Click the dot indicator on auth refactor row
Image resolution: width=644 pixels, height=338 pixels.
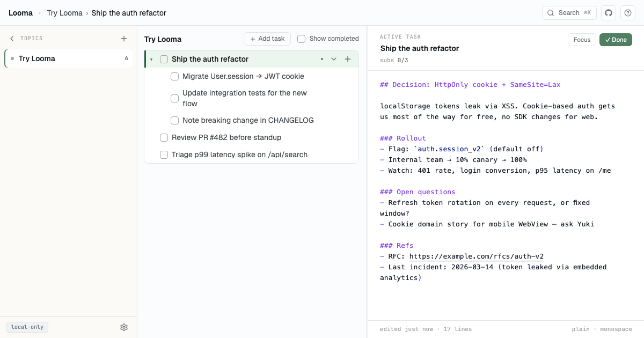(x=322, y=59)
